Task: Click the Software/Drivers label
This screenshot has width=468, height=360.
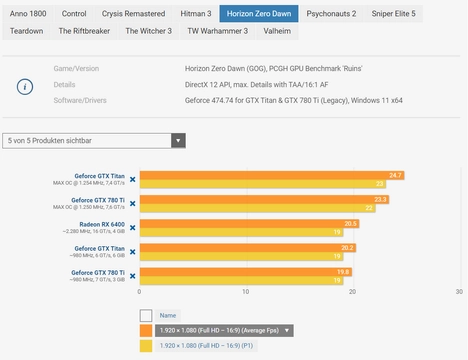Action: point(80,100)
